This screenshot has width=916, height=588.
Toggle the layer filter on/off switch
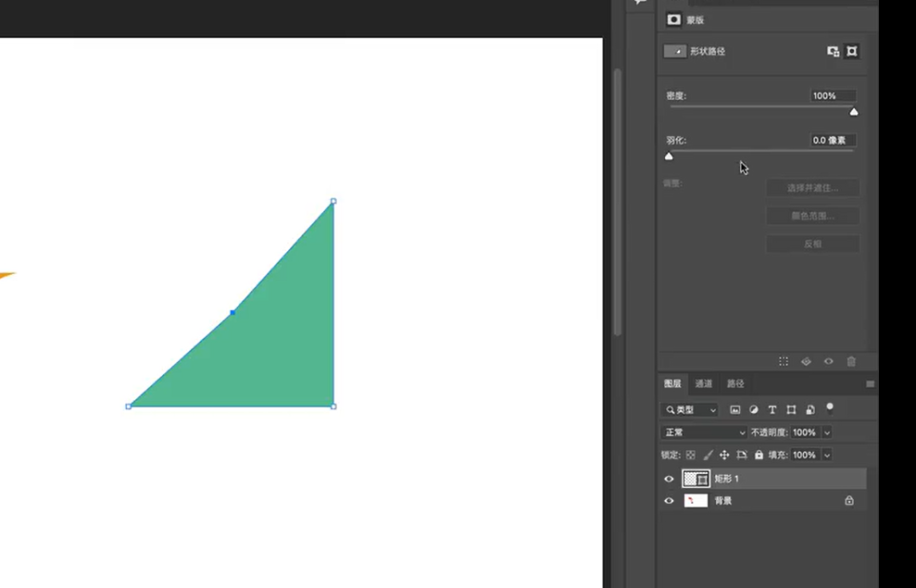click(830, 408)
